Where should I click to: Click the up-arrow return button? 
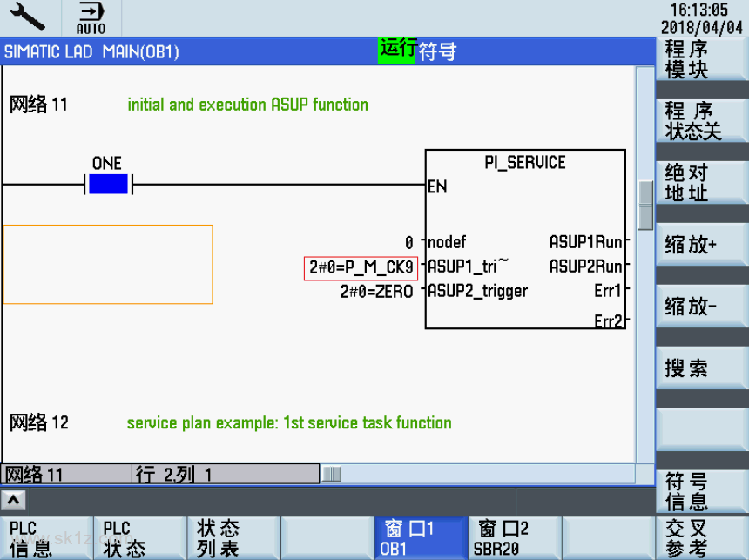[x=13, y=500]
